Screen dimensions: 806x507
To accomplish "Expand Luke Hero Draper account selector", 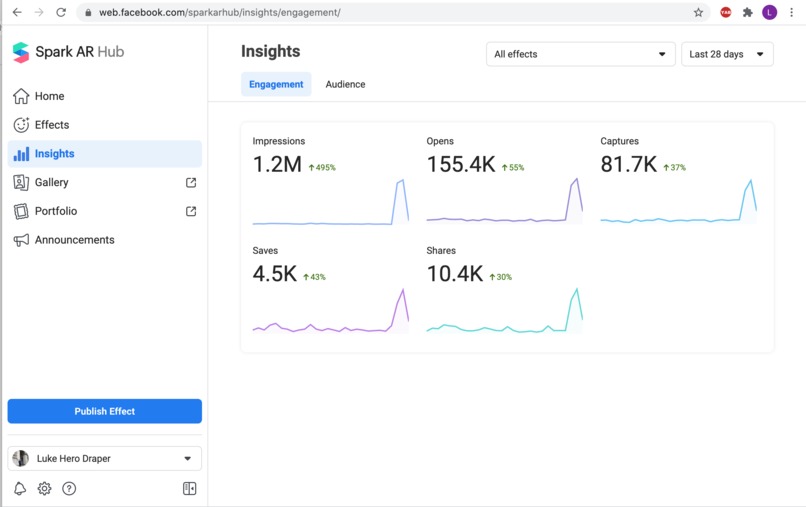I will [x=104, y=458].
